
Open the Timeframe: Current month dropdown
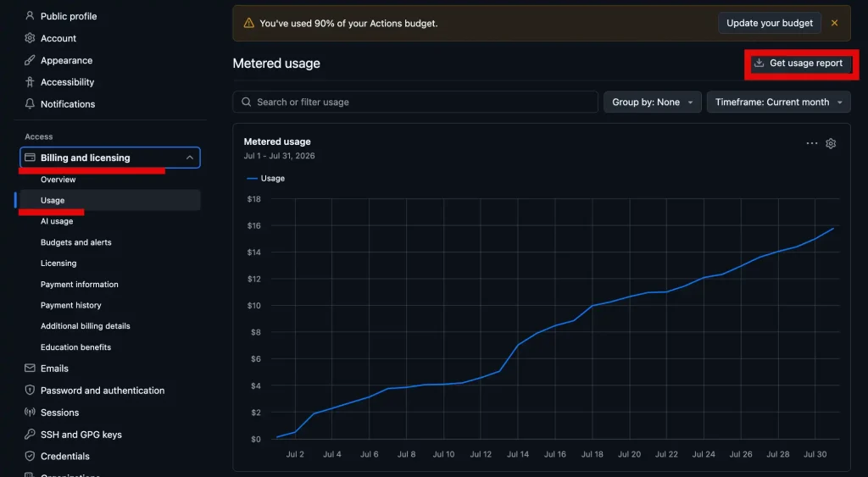778,102
